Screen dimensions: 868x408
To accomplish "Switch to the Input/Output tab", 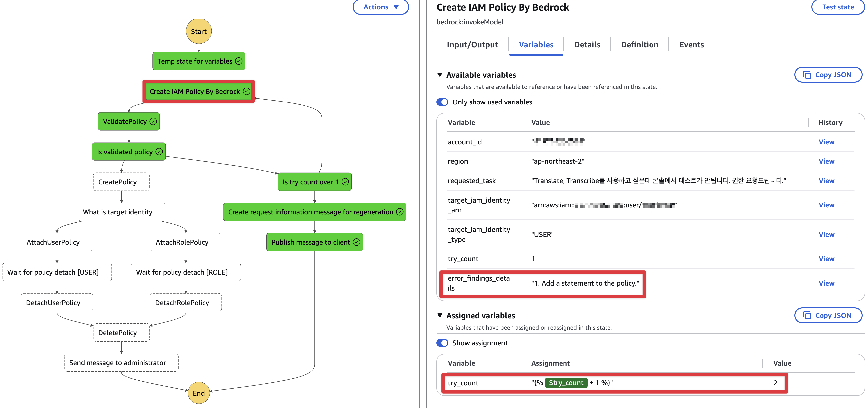I will point(472,45).
